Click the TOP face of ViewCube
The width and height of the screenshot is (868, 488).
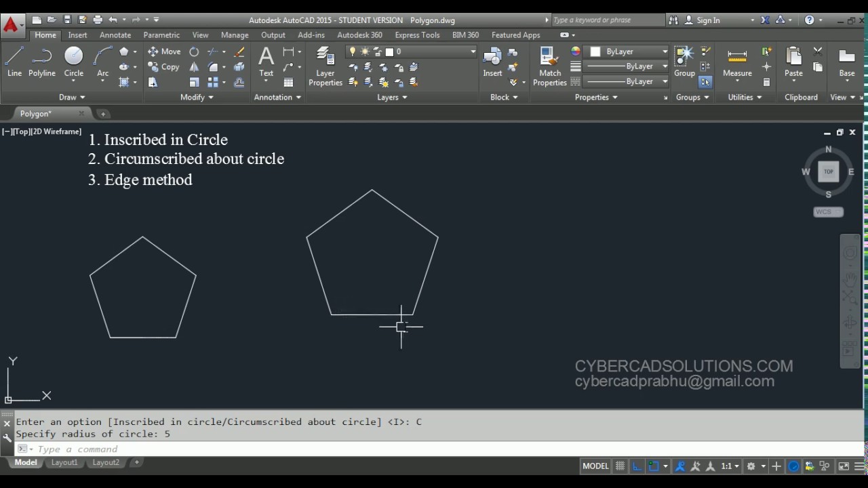point(829,171)
